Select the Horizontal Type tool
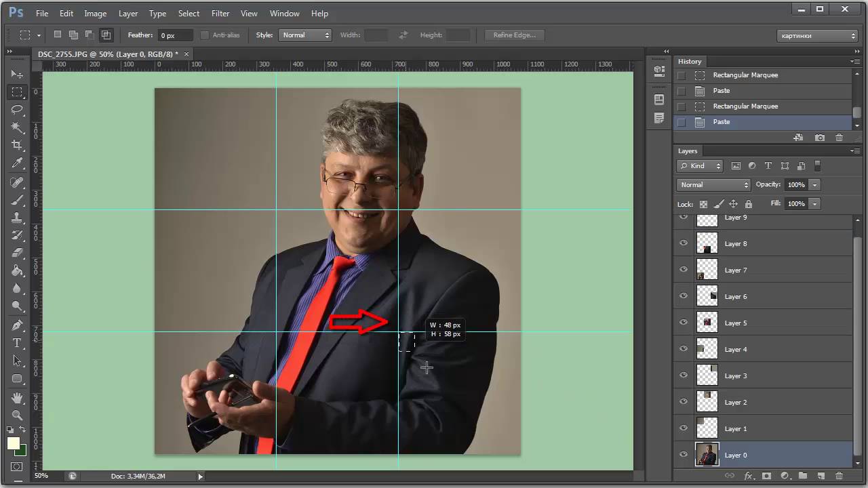Image resolution: width=868 pixels, height=488 pixels. [x=17, y=343]
